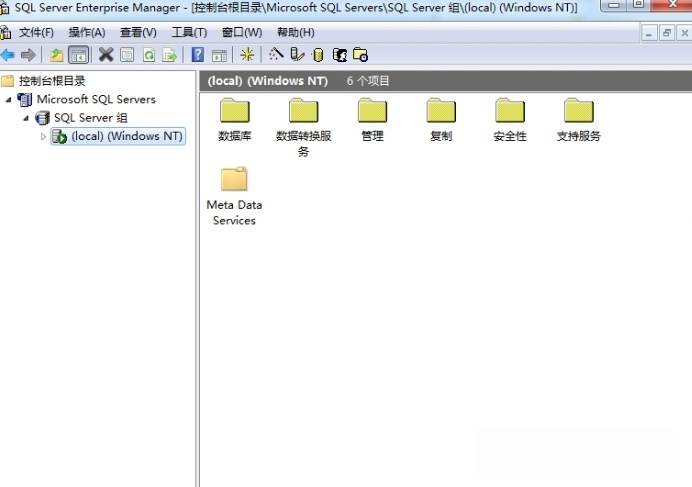Open the 支持服务 folder
Viewport: 692px width, 487px height.
pos(579,120)
